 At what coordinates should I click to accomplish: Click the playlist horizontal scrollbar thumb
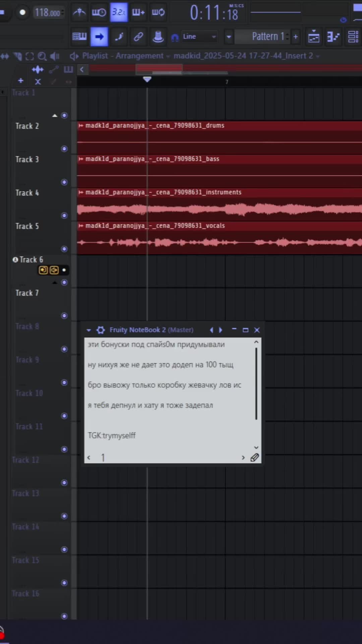click(x=159, y=69)
